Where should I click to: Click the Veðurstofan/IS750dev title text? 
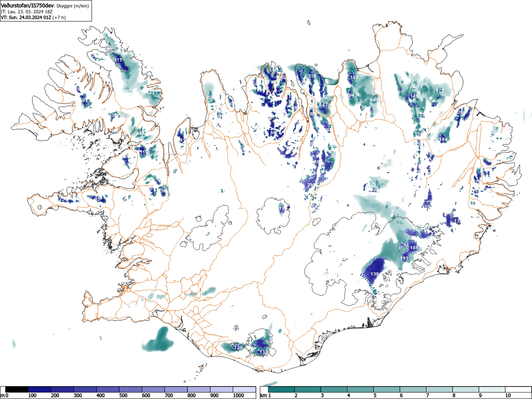[27, 6]
